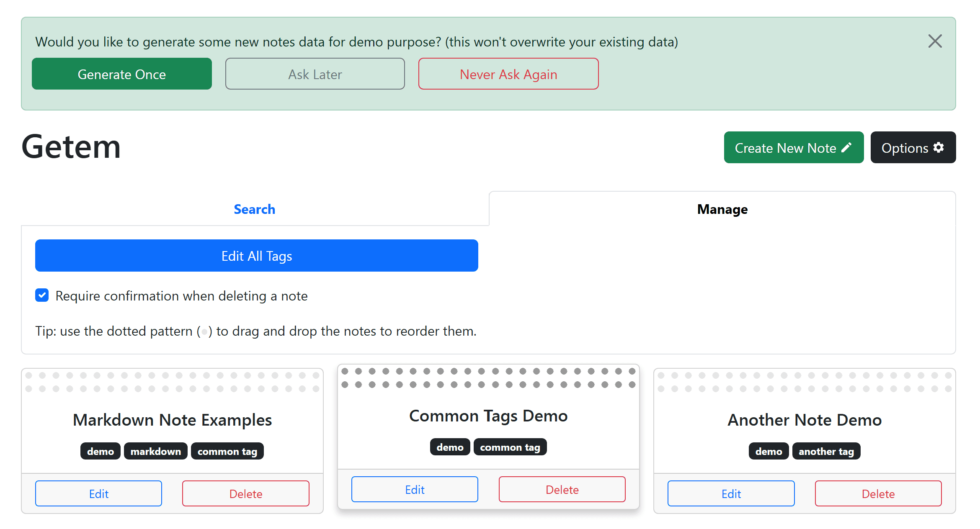Select the common tag pill on Common Tags Demo

point(510,447)
